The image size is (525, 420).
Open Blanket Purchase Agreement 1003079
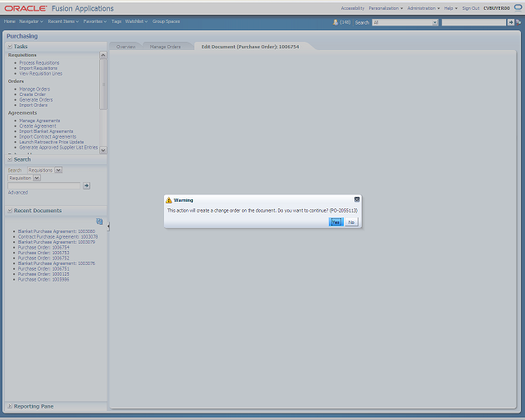pyautogui.click(x=57, y=242)
